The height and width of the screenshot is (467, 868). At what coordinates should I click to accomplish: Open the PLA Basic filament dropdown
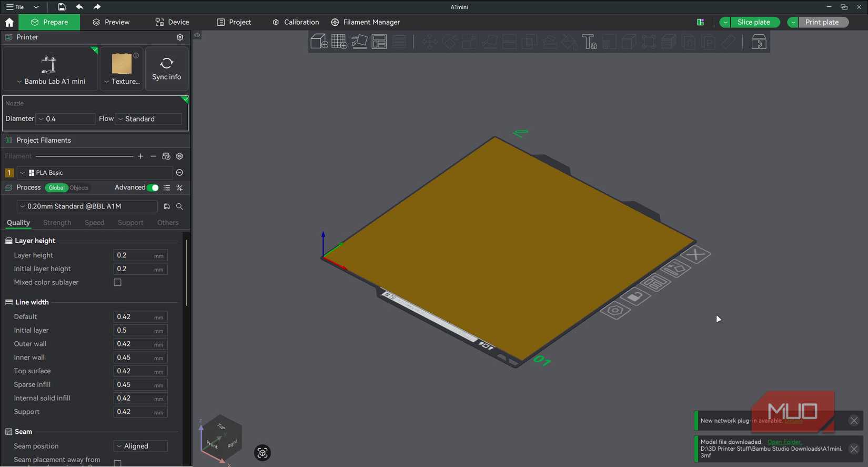[x=95, y=173]
